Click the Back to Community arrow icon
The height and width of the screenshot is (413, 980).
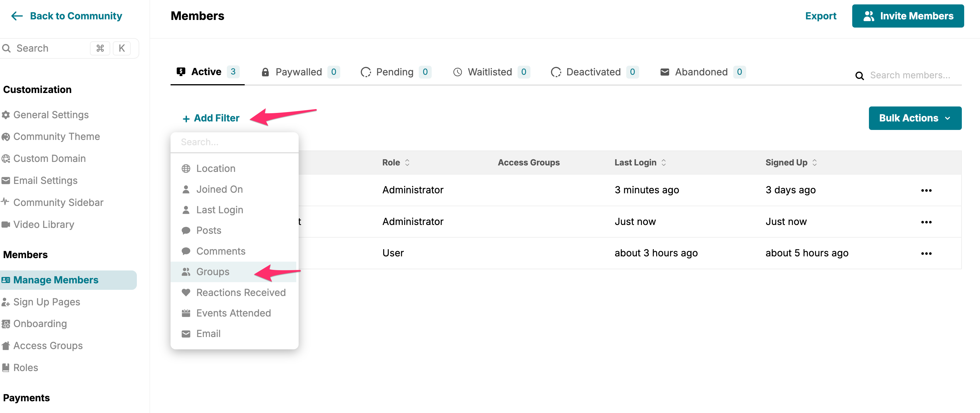[x=17, y=16]
